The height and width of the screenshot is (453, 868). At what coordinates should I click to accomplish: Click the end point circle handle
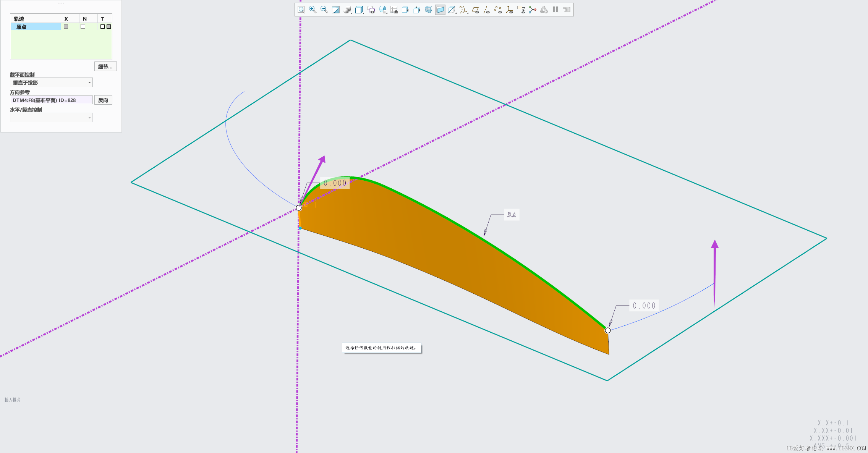click(x=608, y=330)
